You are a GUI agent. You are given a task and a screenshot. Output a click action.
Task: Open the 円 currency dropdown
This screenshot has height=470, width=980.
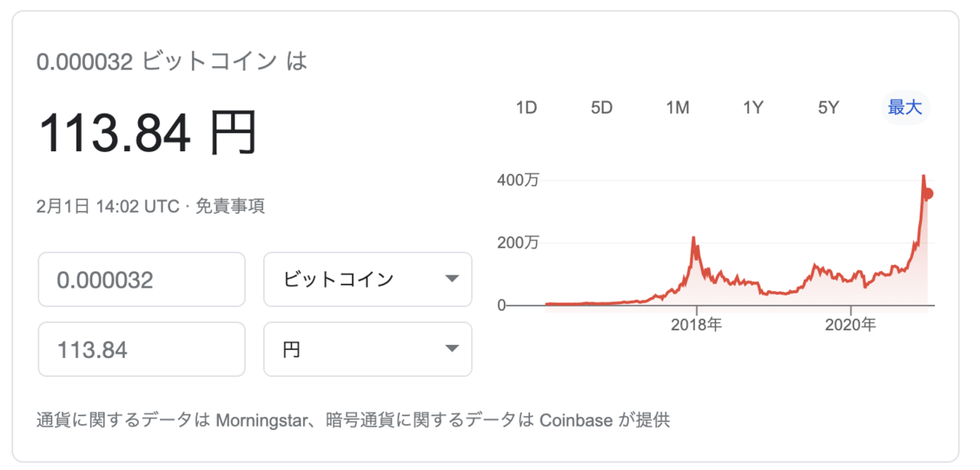coord(367,350)
